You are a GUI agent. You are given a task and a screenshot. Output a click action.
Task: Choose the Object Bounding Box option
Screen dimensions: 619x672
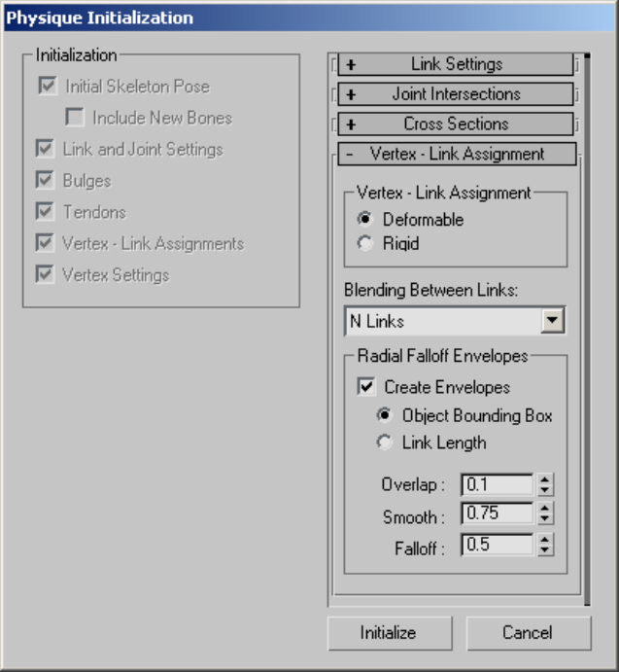[x=386, y=415]
